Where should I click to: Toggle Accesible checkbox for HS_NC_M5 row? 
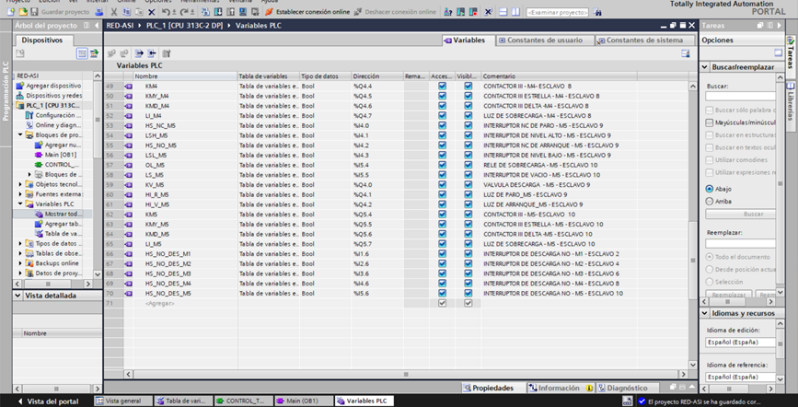coord(442,125)
